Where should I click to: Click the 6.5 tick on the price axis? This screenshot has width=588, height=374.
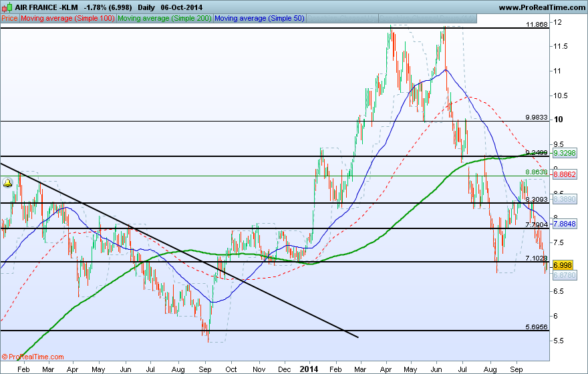pos(559,291)
